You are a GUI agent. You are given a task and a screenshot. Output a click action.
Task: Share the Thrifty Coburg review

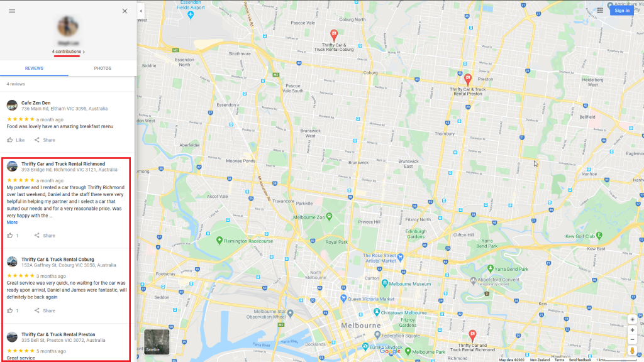45,310
